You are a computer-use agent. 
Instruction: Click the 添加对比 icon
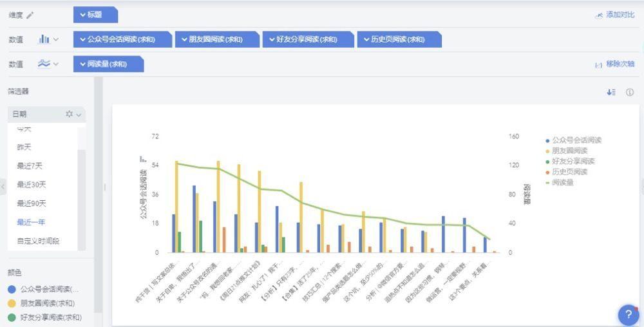599,15
